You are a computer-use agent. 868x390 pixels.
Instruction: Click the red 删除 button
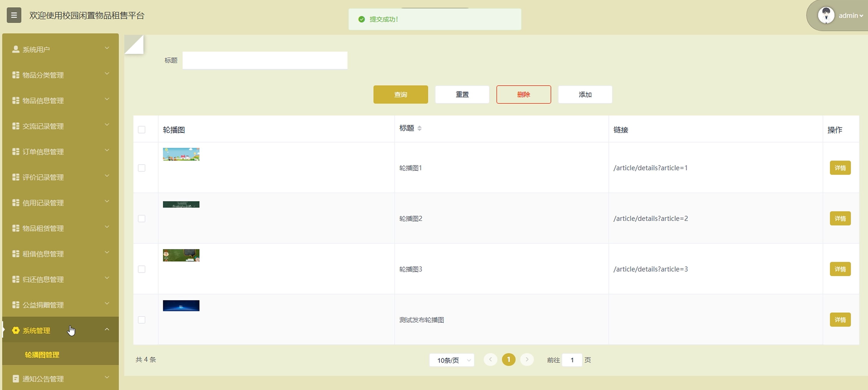point(523,94)
